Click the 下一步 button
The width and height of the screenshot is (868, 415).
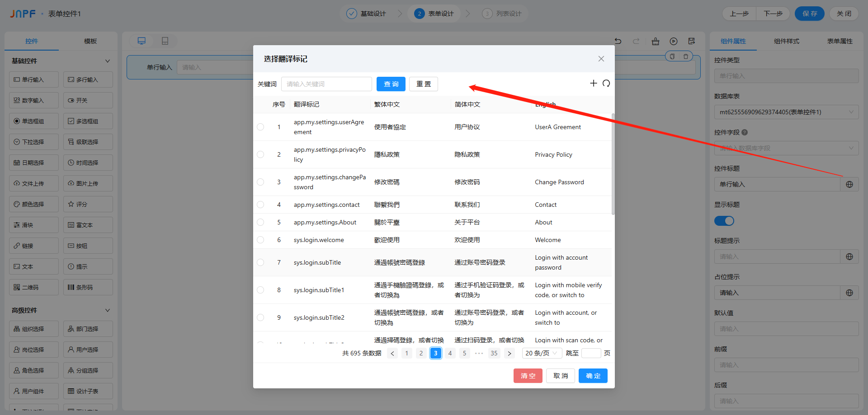click(x=773, y=14)
